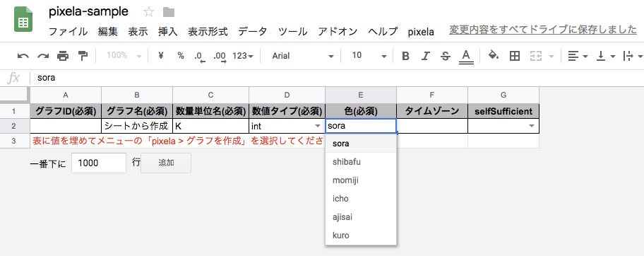Viewport: 644px width, 256px height.
Task: Open the int type dropdown in D2
Action: point(317,126)
